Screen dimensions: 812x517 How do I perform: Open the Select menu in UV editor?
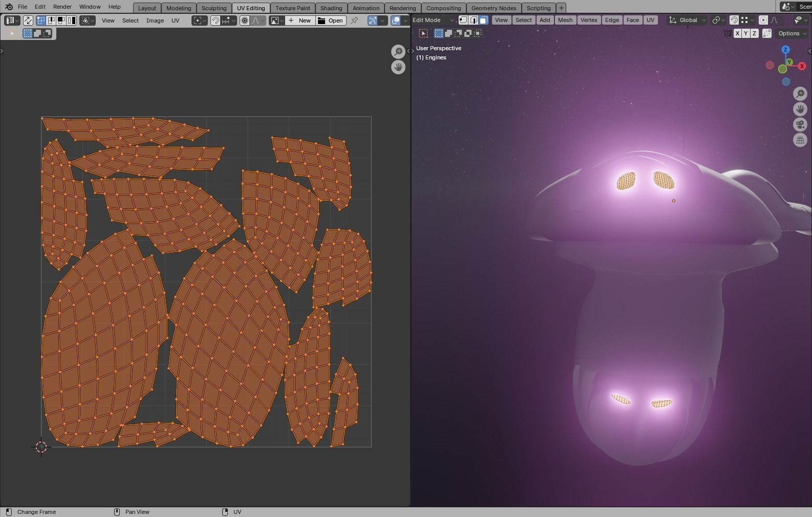[x=131, y=20]
